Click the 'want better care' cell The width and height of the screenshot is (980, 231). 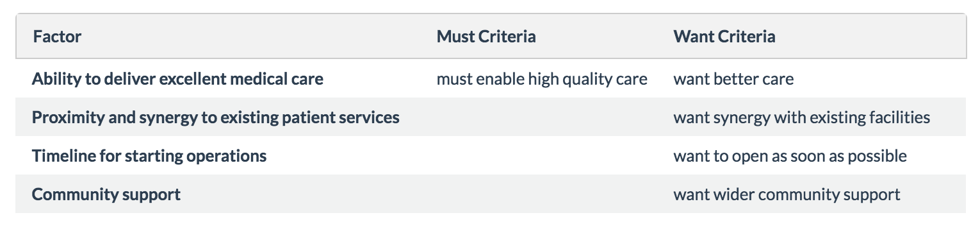pyautogui.click(x=733, y=79)
